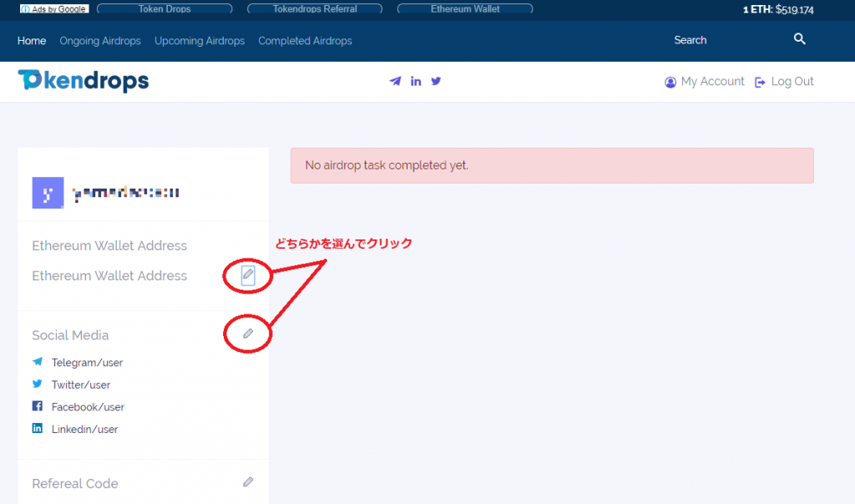Open the Twitter icon in the header

(436, 81)
